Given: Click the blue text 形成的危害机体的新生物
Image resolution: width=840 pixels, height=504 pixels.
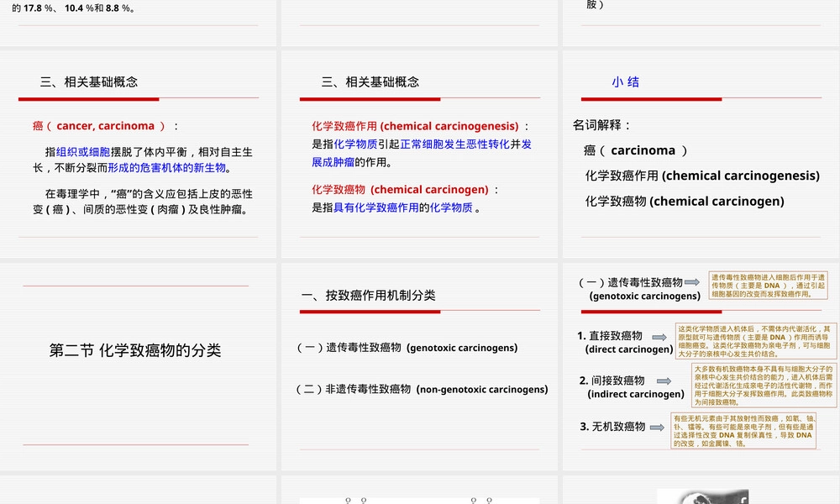Looking at the screenshot, I should (166, 168).
